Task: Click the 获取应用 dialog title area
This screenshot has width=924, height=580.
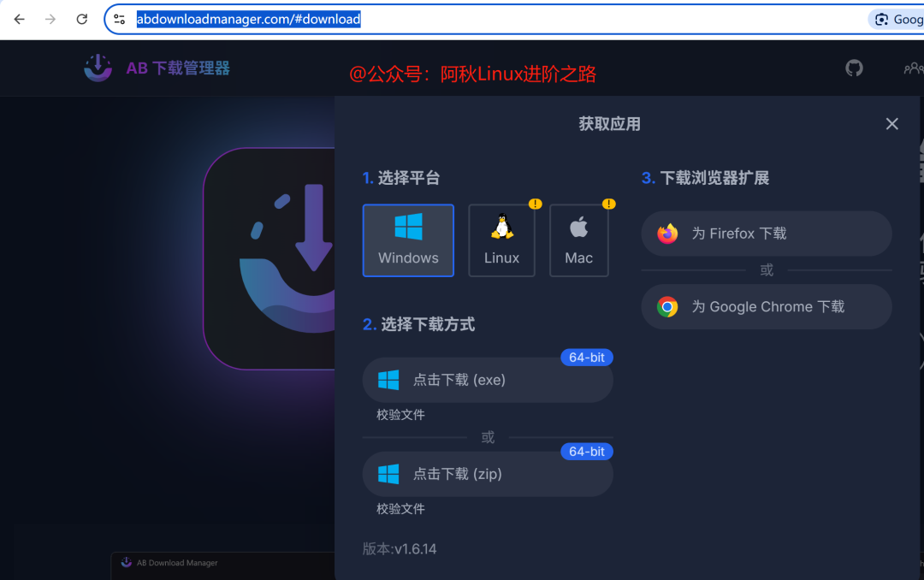Action: (609, 123)
